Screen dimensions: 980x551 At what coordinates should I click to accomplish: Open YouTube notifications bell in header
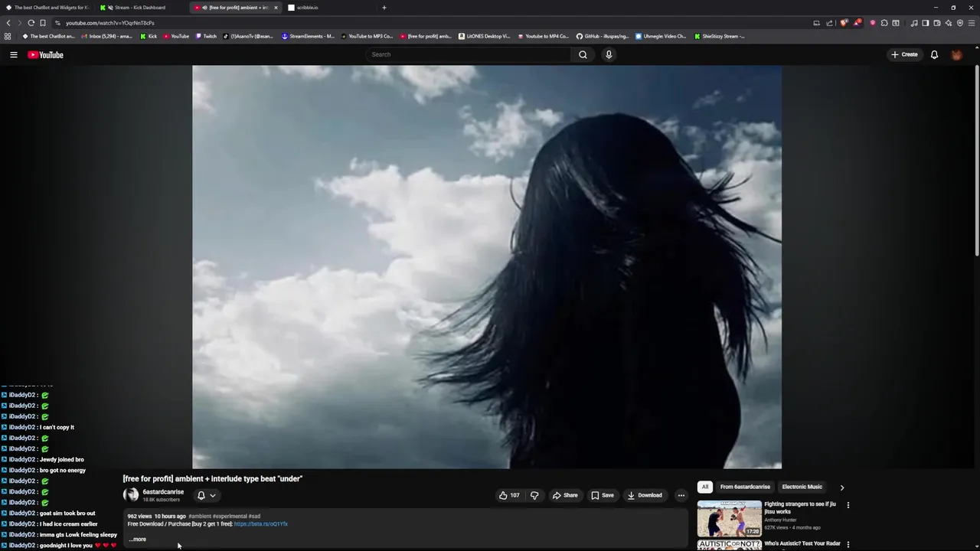[934, 54]
